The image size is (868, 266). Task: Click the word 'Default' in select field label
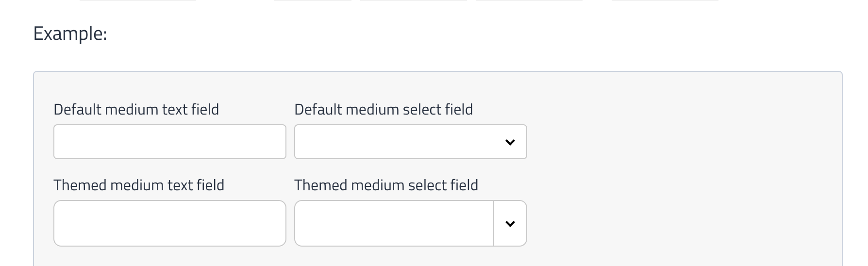[x=318, y=109]
